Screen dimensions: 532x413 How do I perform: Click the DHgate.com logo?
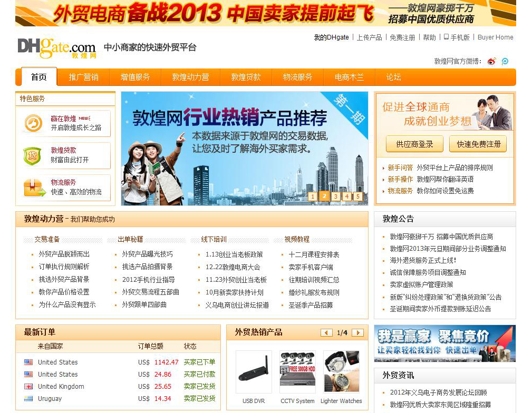click(56, 48)
